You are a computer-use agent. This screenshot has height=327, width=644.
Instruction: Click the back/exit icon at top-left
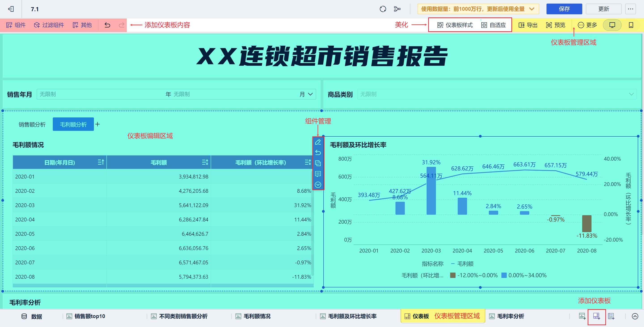pyautogui.click(x=11, y=9)
